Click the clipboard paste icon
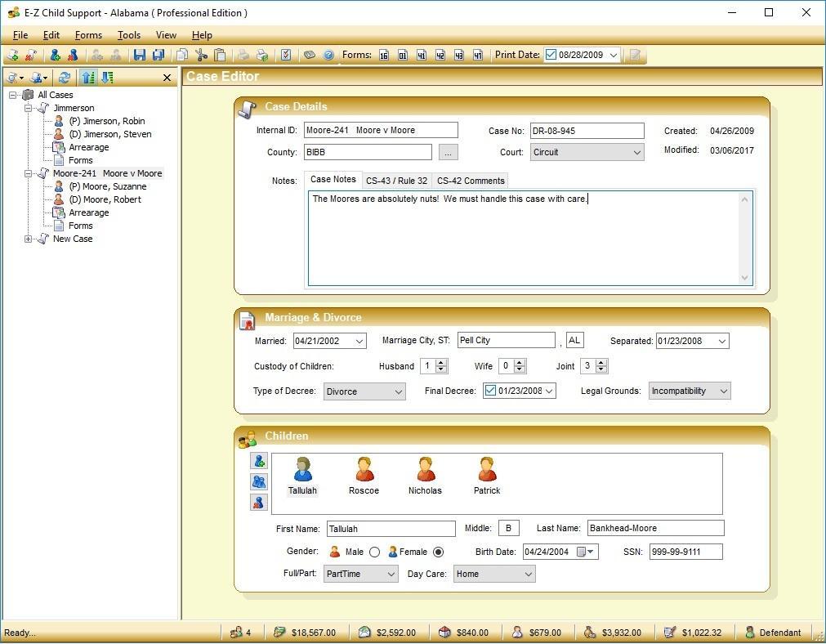The width and height of the screenshot is (826, 644). click(x=221, y=55)
